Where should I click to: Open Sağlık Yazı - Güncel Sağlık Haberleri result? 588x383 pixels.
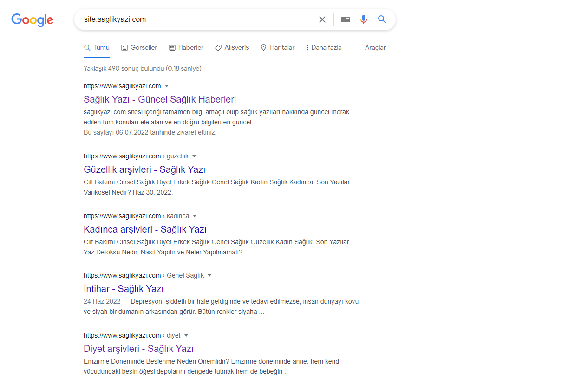160,99
